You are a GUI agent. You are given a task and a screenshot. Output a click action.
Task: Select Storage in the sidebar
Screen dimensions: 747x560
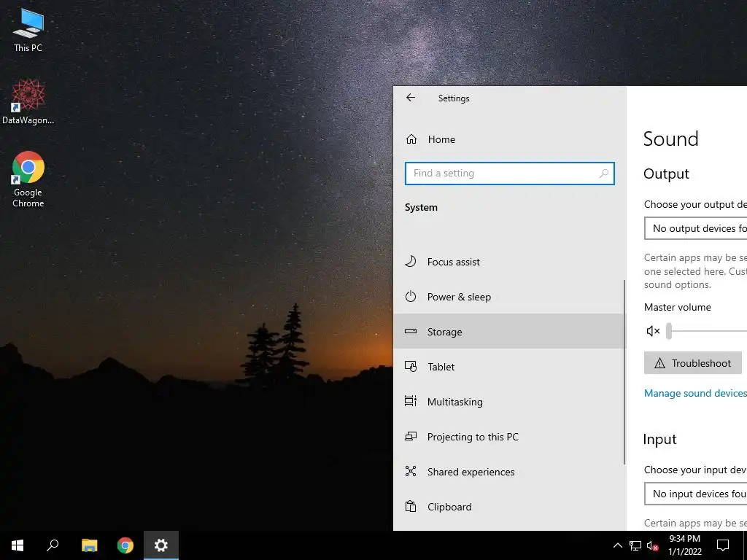point(508,332)
